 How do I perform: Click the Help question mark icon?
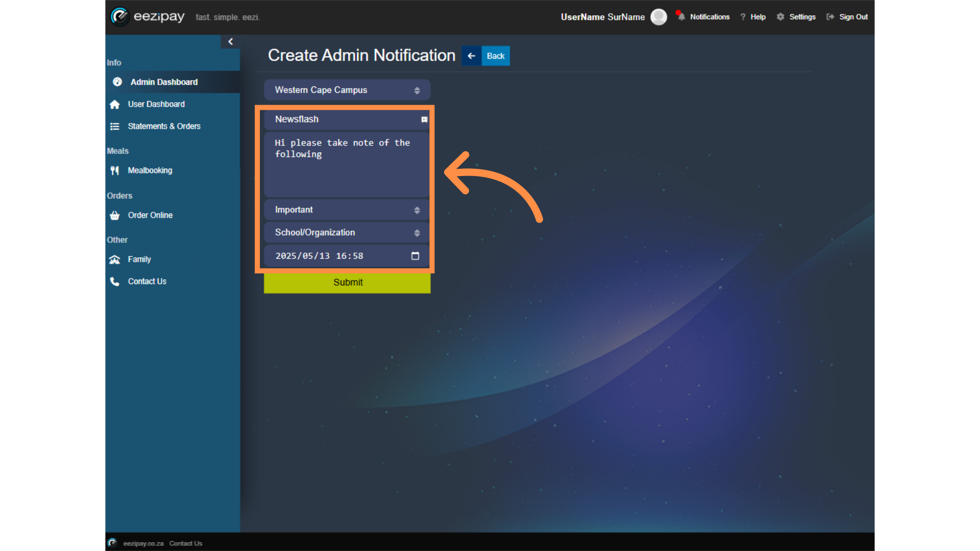tap(743, 17)
